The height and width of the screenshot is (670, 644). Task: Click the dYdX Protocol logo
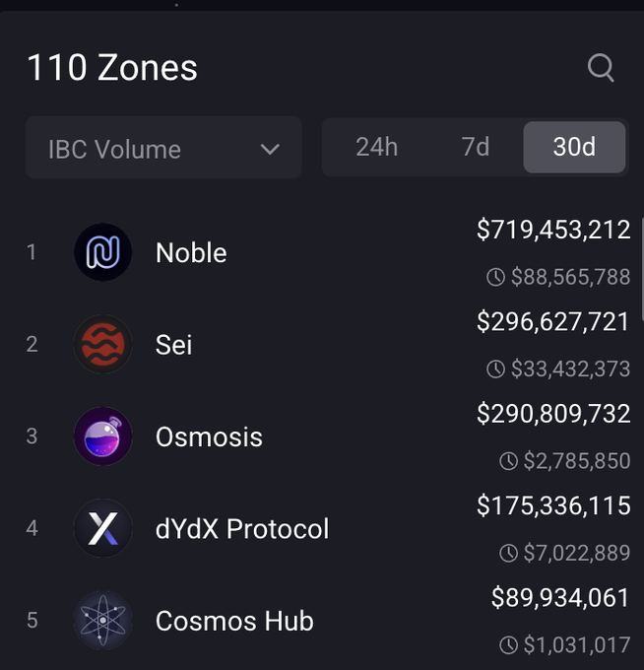102,528
